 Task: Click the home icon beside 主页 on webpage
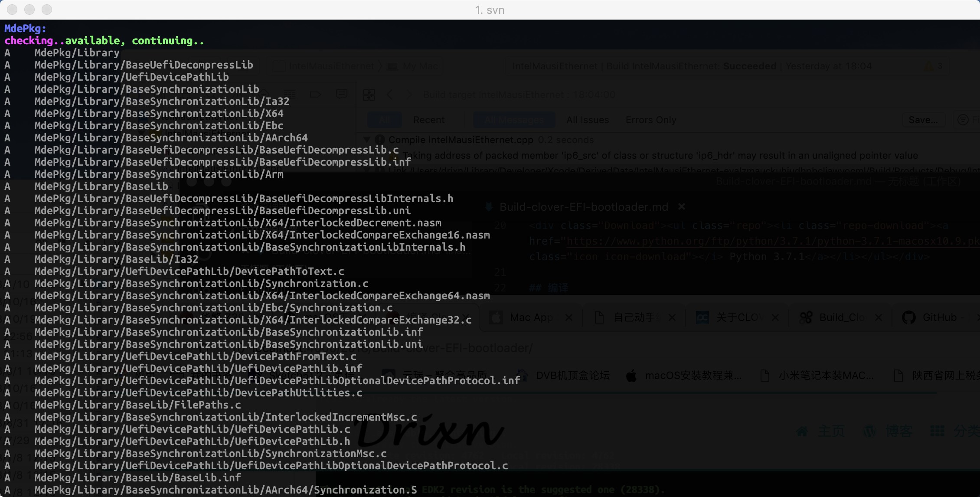(802, 431)
